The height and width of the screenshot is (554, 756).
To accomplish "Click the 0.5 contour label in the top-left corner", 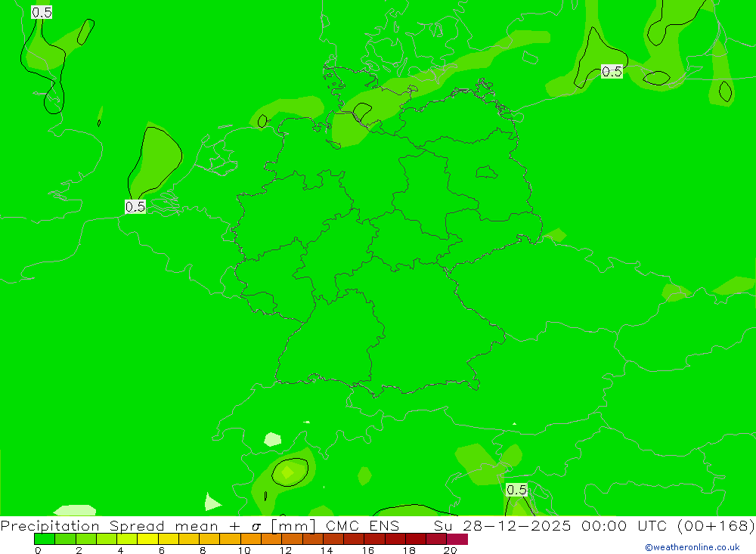I will 42,13.
